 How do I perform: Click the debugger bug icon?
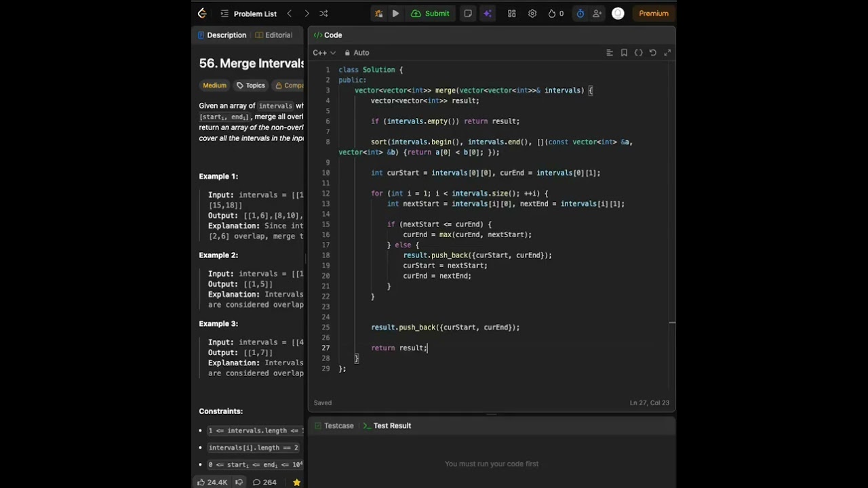378,14
